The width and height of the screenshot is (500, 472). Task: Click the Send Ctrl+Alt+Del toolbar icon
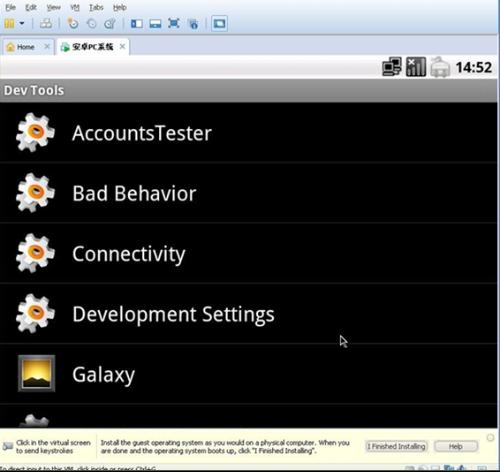[x=46, y=24]
